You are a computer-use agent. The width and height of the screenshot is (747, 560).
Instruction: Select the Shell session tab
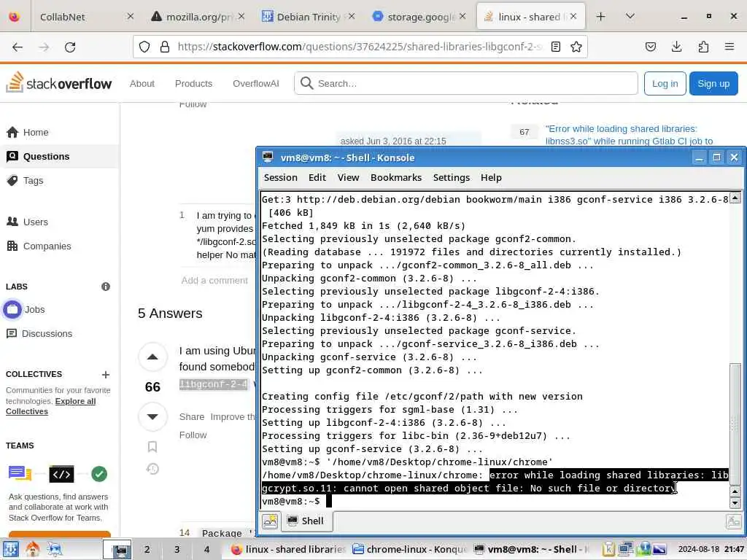[306, 521]
